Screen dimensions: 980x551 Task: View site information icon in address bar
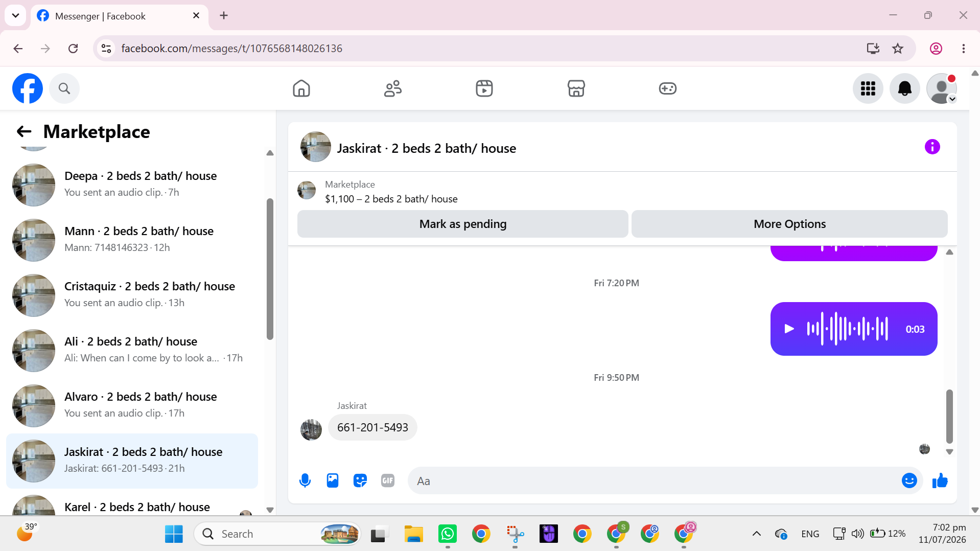pyautogui.click(x=106, y=49)
